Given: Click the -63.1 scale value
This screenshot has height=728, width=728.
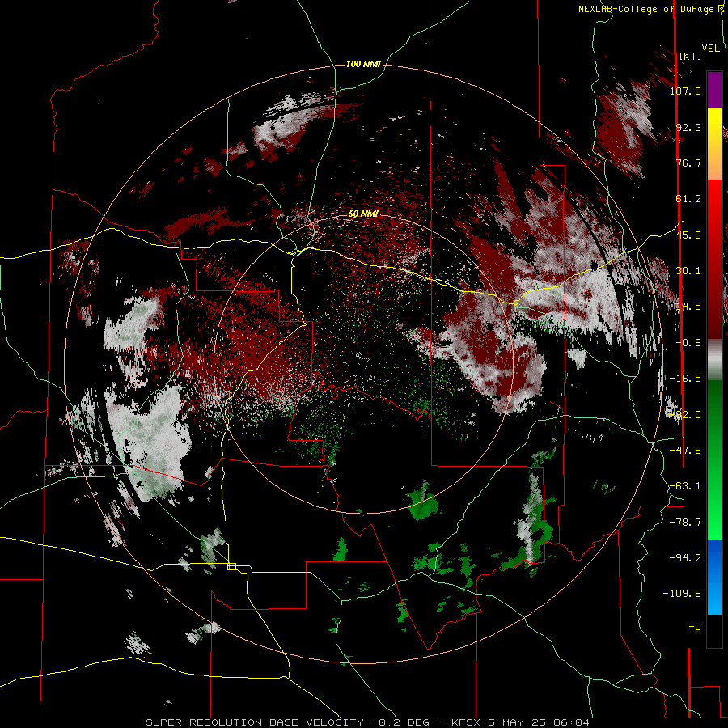Looking at the screenshot, I should point(685,486).
